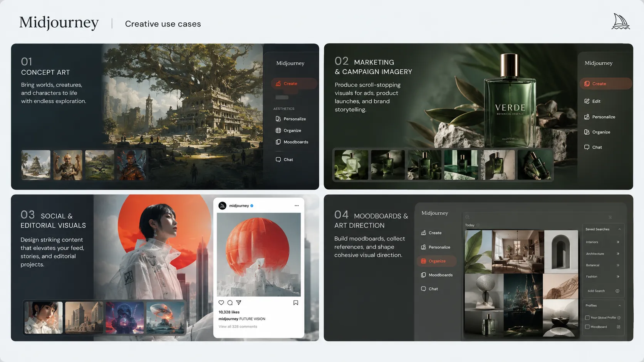The height and width of the screenshot is (362, 644).
Task: Click the Midjourney sailboat logo at top right
Action: coord(621,22)
